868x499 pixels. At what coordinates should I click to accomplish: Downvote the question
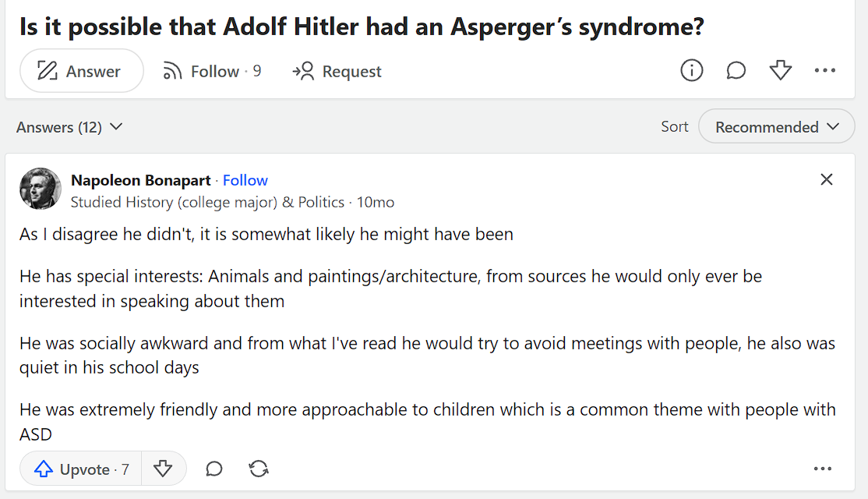(781, 70)
